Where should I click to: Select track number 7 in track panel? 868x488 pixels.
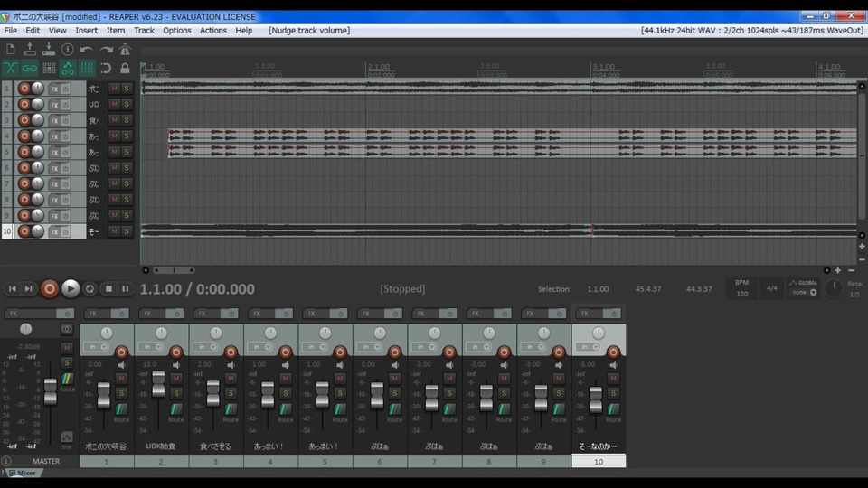(x=6, y=183)
